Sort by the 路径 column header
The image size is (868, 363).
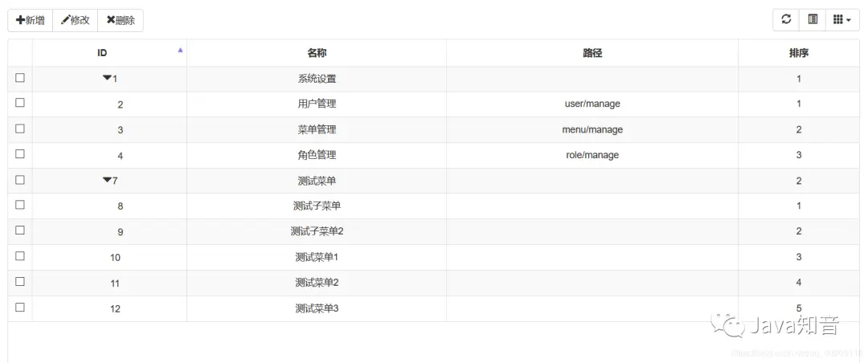coord(592,53)
